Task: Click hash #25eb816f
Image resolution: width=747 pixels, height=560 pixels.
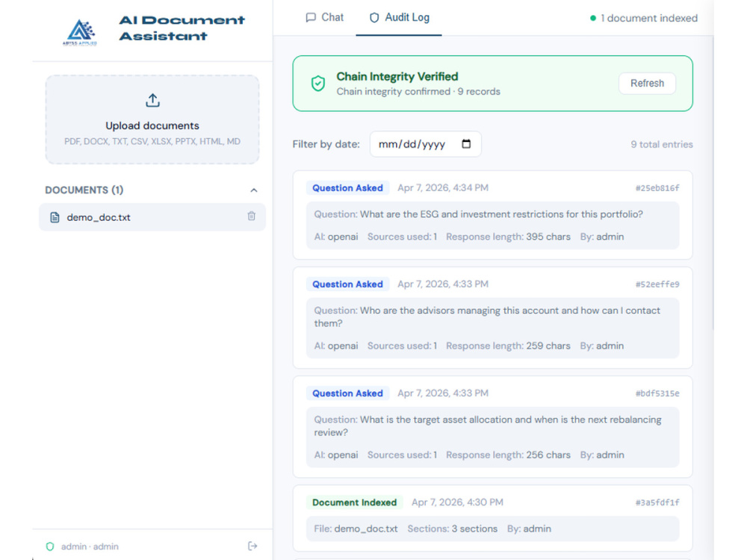Action: (657, 188)
